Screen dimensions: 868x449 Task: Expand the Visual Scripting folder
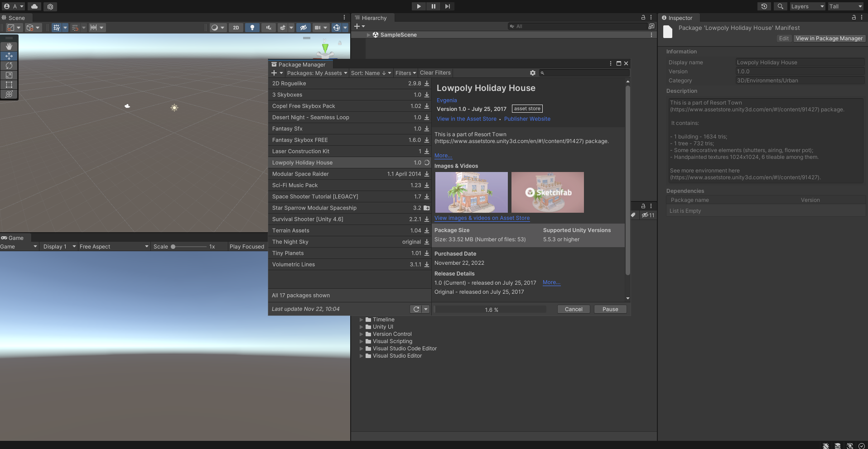362,341
